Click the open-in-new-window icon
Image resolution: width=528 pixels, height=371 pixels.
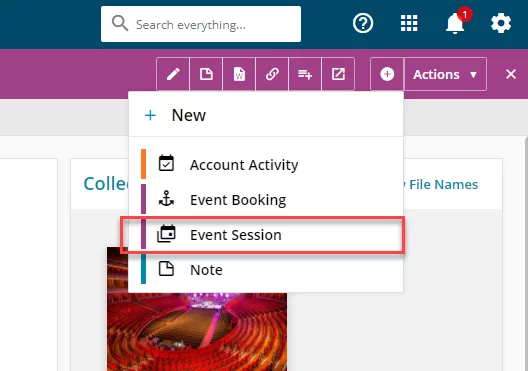click(x=338, y=74)
